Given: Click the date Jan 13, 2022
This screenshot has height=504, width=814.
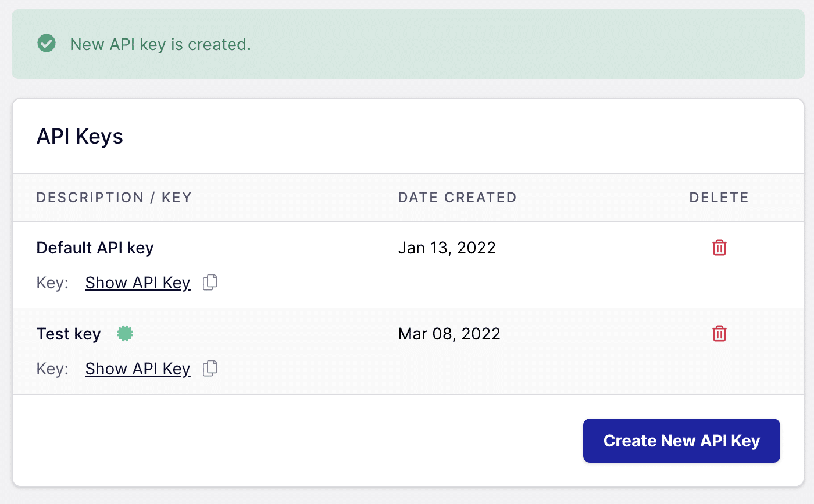Looking at the screenshot, I should point(447,248).
